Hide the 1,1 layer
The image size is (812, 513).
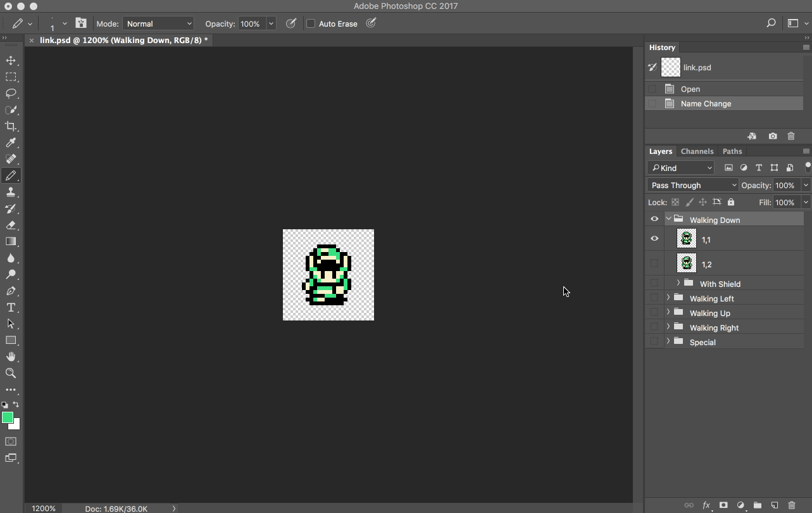[x=654, y=239]
